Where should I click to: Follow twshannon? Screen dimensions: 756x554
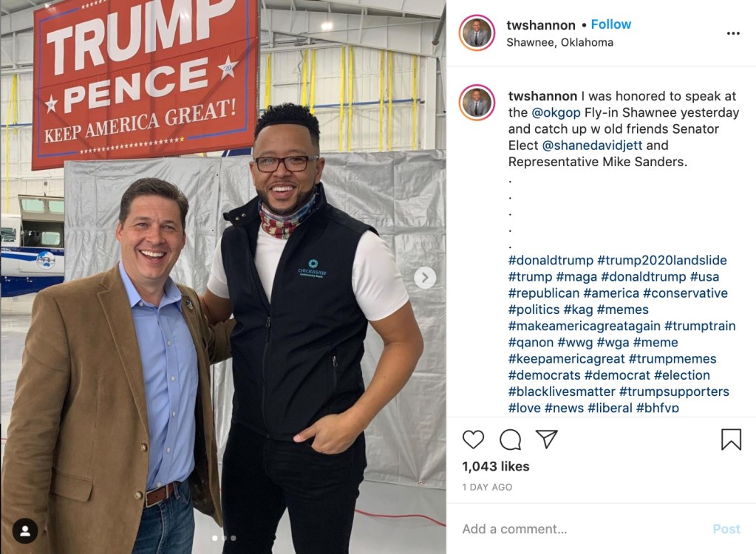click(x=611, y=24)
